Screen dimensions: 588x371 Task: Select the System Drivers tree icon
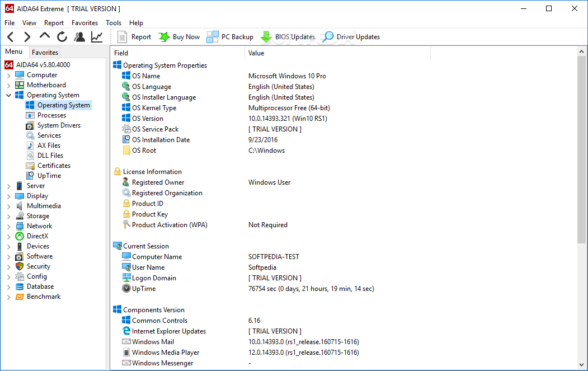pyautogui.click(x=30, y=125)
